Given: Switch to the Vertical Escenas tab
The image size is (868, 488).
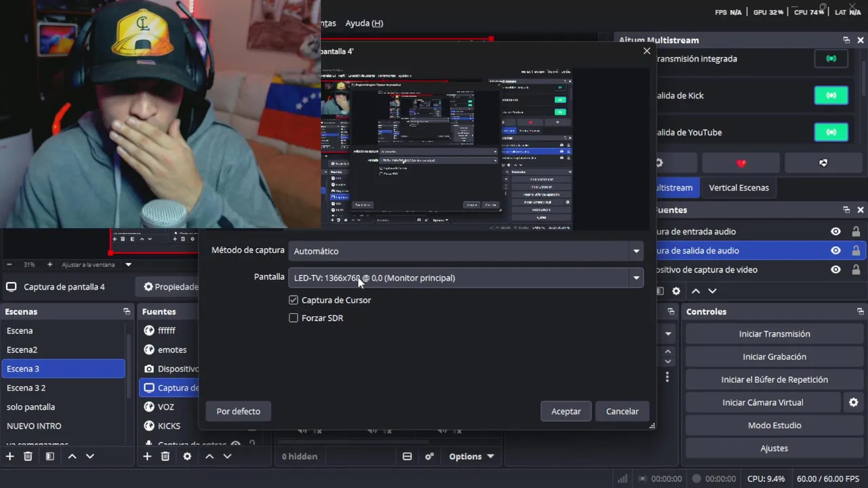Looking at the screenshot, I should point(738,188).
